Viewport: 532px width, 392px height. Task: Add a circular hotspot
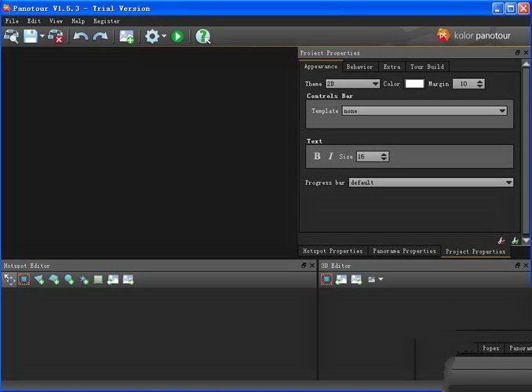click(x=69, y=279)
